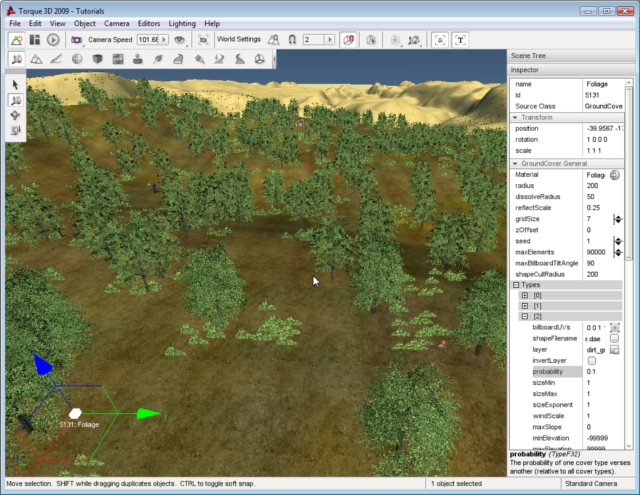Adjust the gridSize stepper control
Viewport: 640px width, 495px height.
tap(617, 219)
